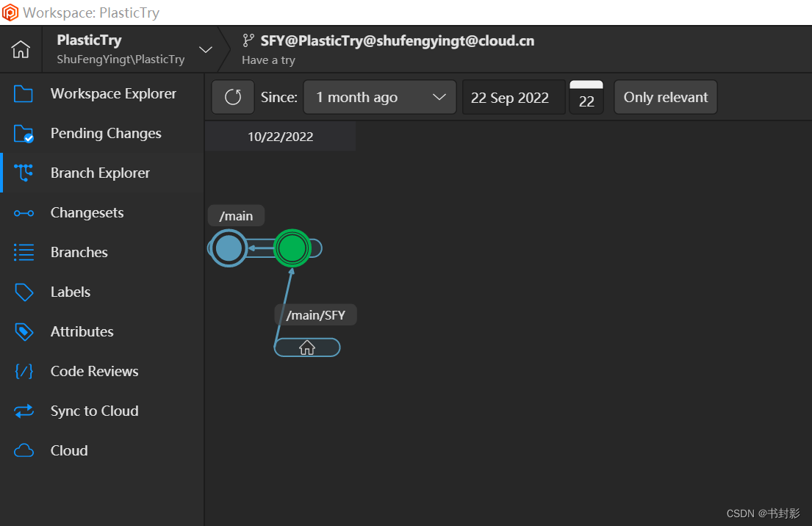Expand the PlasticTry workspace dropdown chevron
Screen dimensions: 812x526
point(206,50)
